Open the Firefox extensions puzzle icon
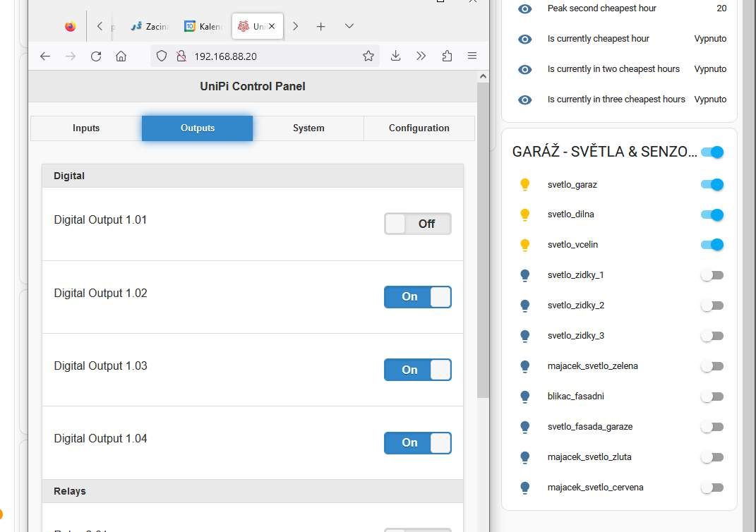Viewport: 756px width, 532px height. point(447,56)
